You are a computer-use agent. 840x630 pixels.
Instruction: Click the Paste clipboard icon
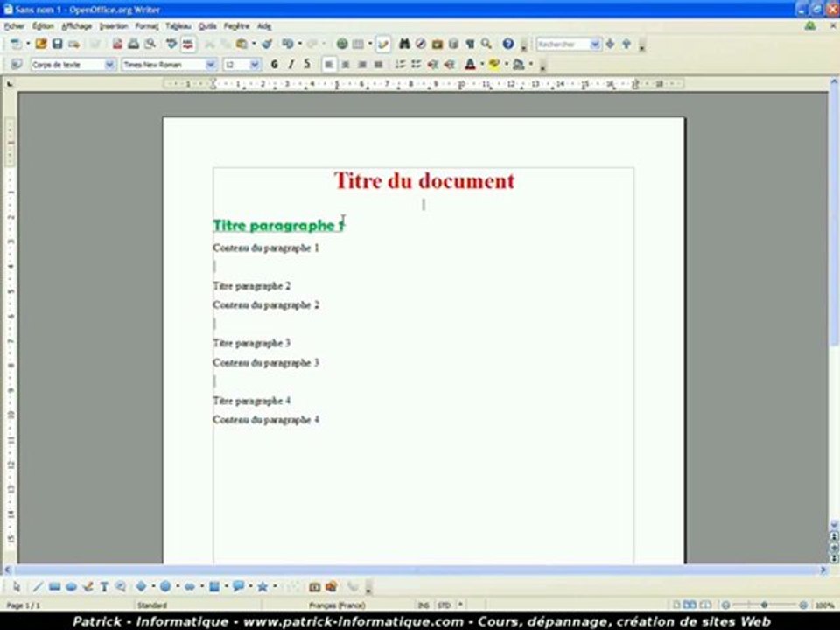tap(241, 44)
